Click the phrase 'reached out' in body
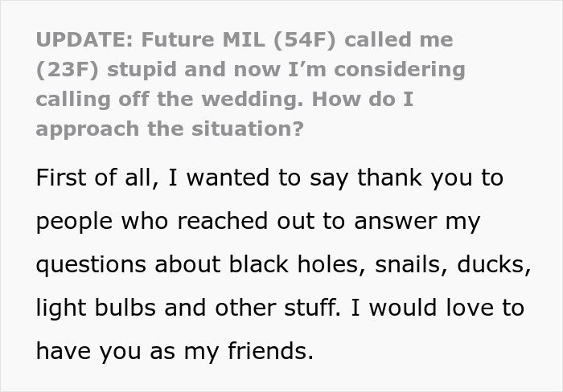Image resolution: width=563 pixels, height=392 pixels. 246,221
